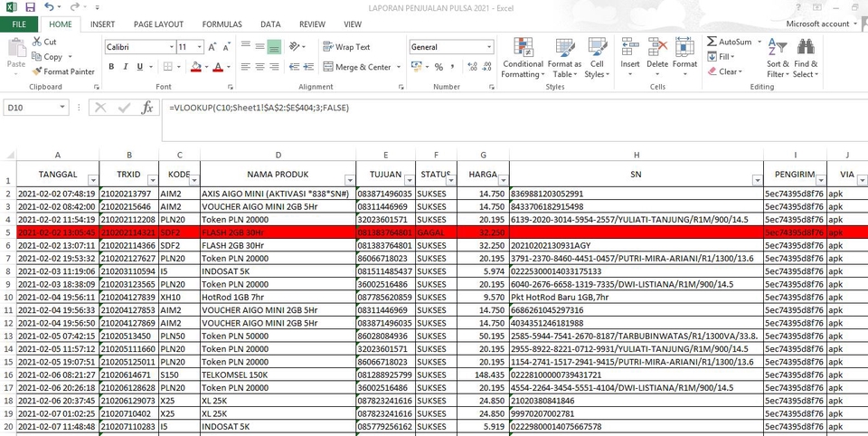The height and width of the screenshot is (436, 868).
Task: Open the STATUS column filter dropdown
Action: point(451,180)
